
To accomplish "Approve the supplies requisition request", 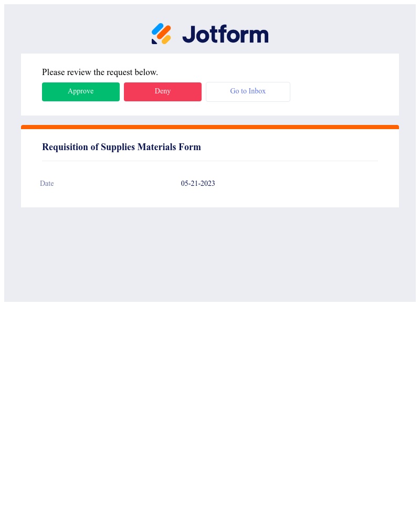I will click(80, 91).
